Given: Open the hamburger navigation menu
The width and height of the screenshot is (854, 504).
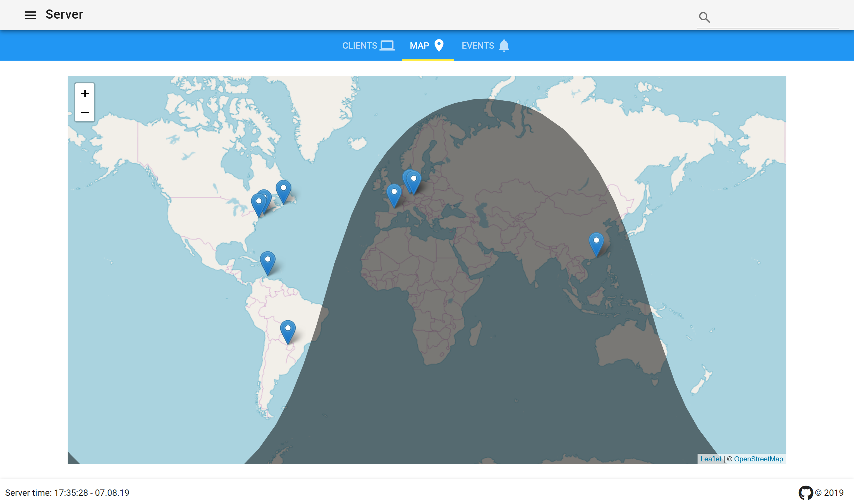Looking at the screenshot, I should [30, 15].
